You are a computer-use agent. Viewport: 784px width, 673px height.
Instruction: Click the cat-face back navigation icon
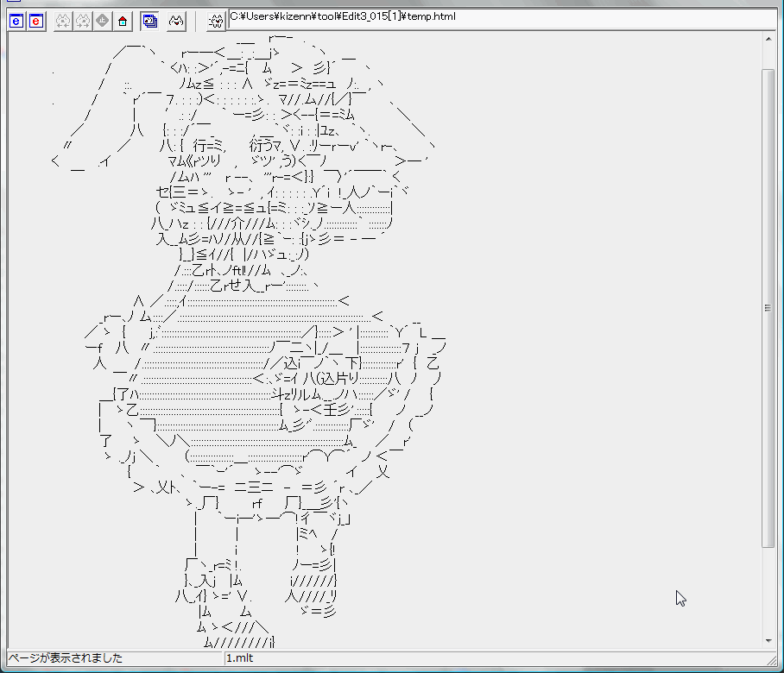pos(63,21)
